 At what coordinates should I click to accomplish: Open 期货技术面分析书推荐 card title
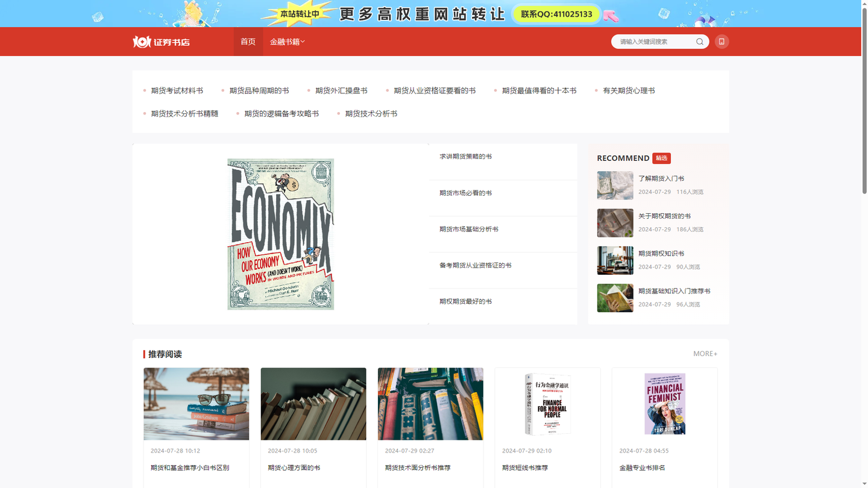[x=418, y=468]
